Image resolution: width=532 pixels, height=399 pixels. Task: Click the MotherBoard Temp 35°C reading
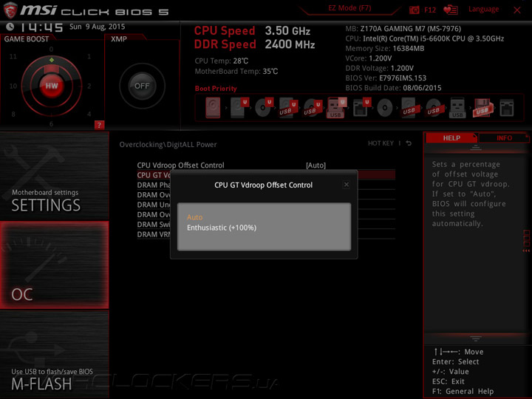pos(236,71)
